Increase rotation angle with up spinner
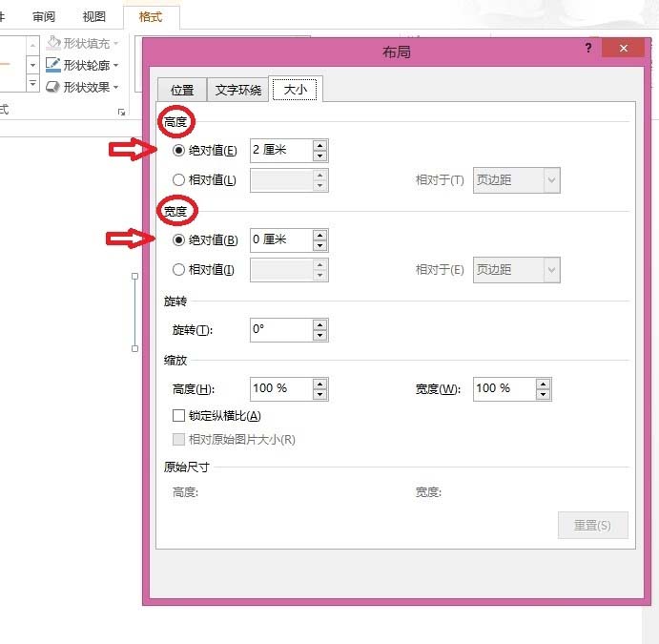Screen dimensions: 659x644 (x=319, y=325)
